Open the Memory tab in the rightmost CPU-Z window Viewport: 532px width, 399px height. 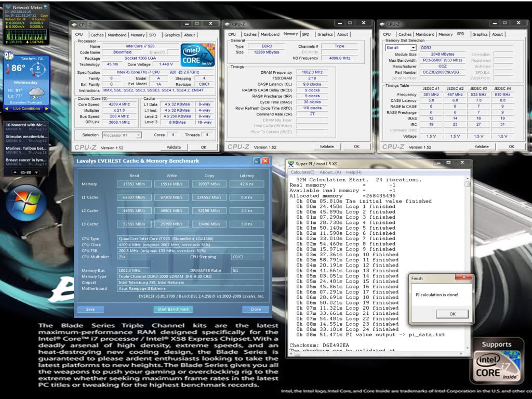click(445, 34)
